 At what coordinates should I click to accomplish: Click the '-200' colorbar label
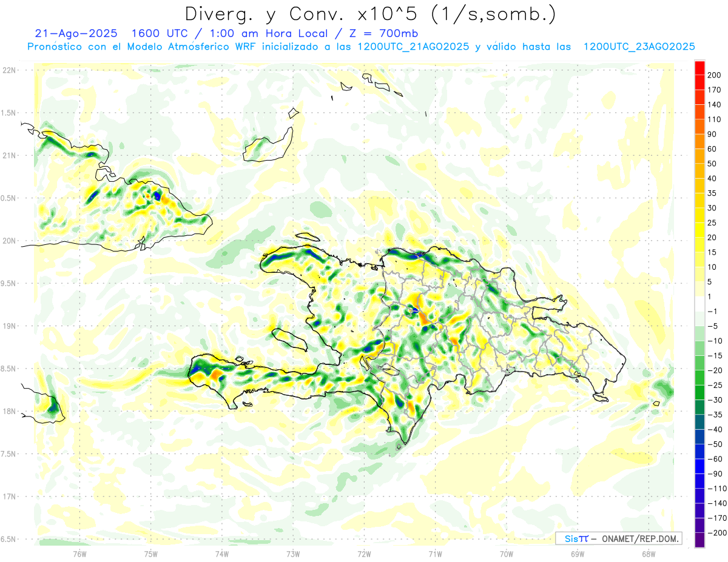click(x=716, y=533)
